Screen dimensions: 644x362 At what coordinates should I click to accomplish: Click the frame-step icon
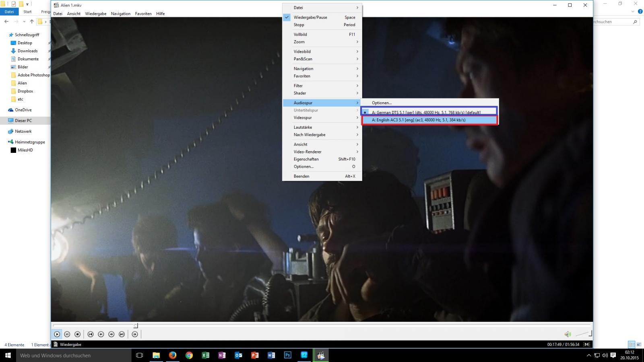(135, 334)
